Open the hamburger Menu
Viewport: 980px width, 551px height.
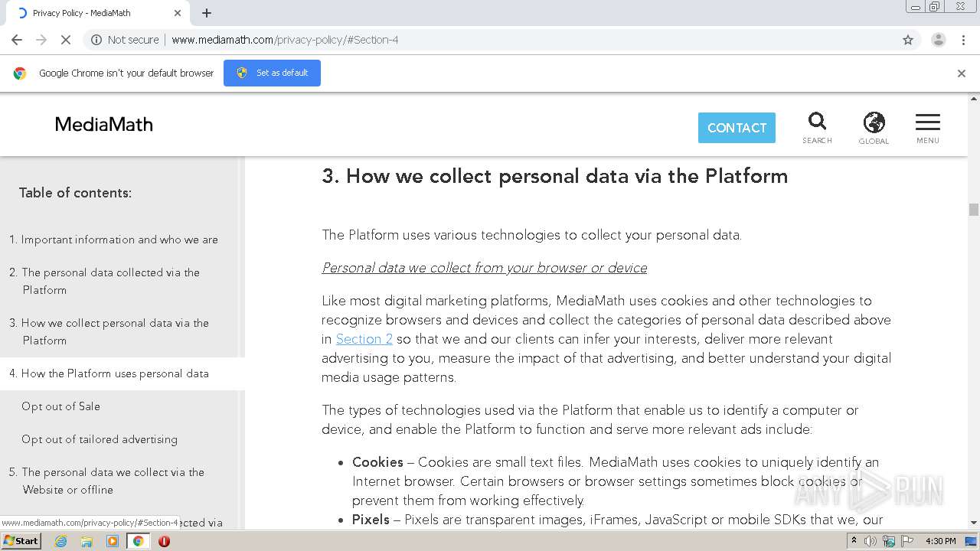coord(928,128)
